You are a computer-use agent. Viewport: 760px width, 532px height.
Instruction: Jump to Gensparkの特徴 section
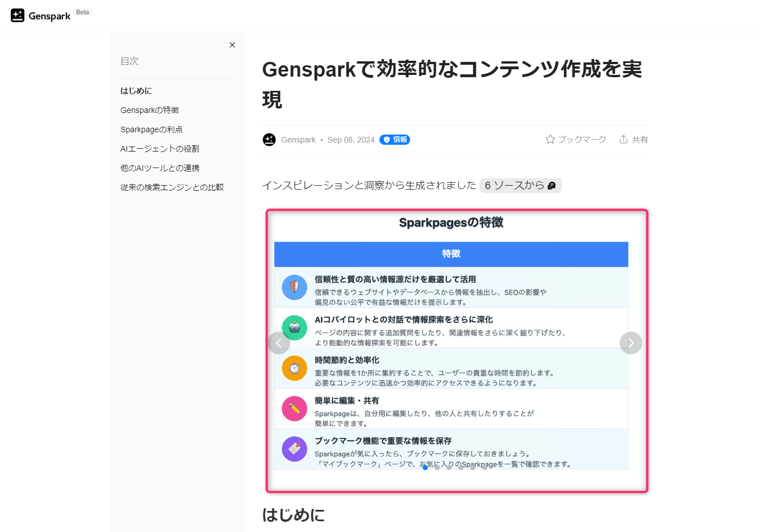click(x=150, y=110)
